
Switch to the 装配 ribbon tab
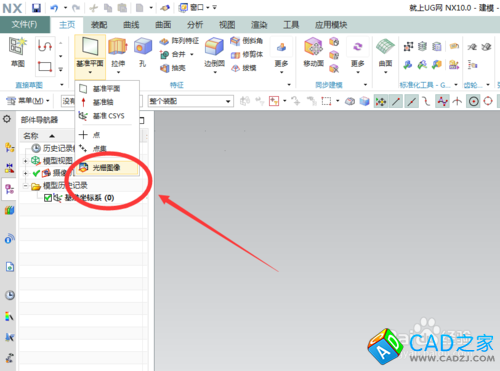pyautogui.click(x=99, y=25)
